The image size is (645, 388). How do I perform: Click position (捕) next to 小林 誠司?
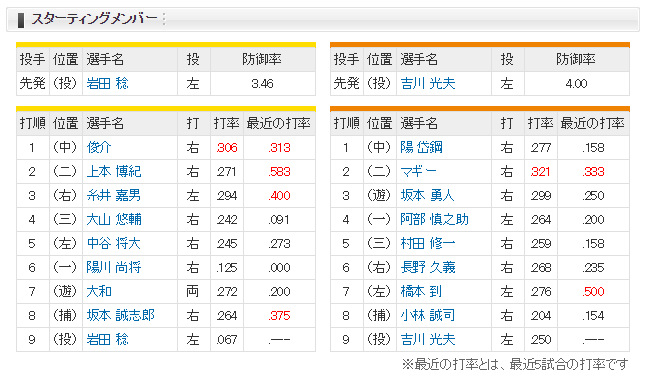click(x=379, y=315)
